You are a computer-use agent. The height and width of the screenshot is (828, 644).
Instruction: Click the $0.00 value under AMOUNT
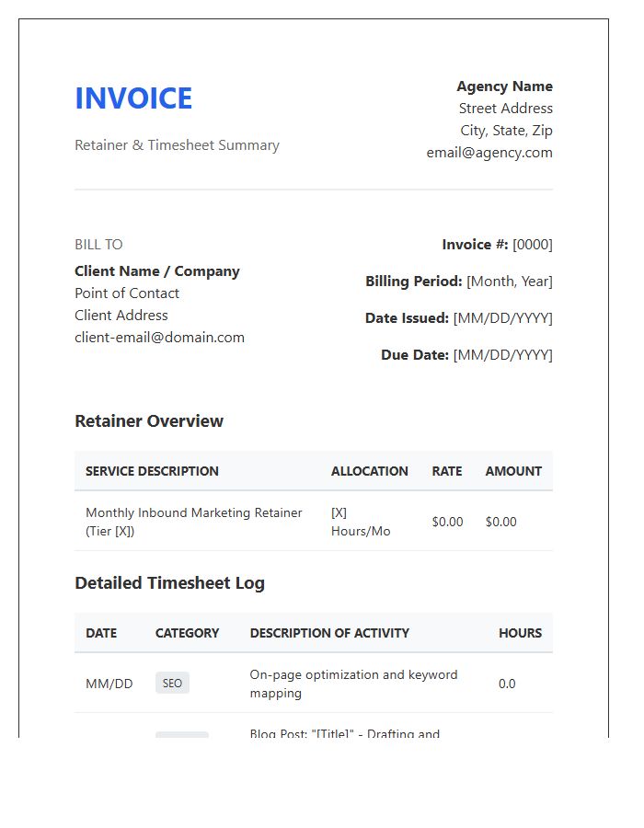(501, 522)
